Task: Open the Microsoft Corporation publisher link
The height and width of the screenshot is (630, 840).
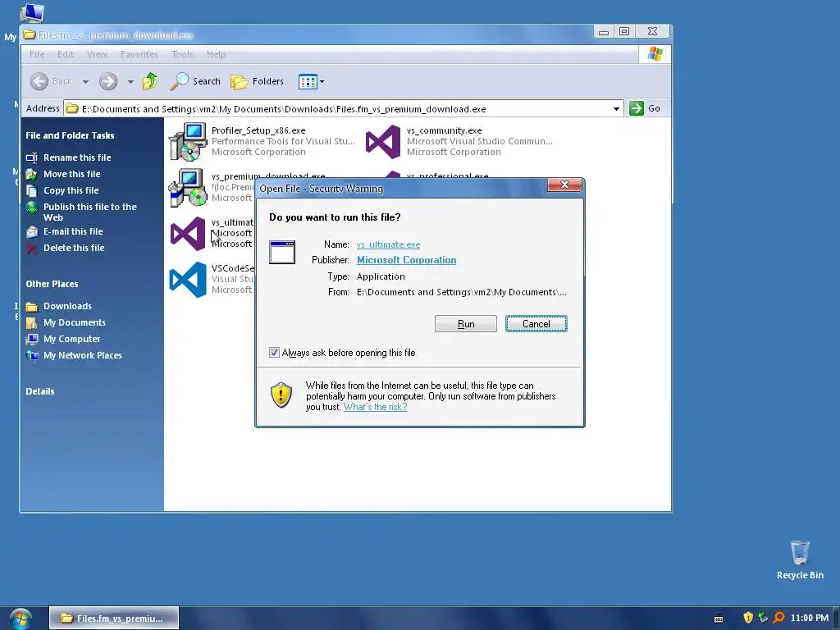Action: (x=407, y=260)
